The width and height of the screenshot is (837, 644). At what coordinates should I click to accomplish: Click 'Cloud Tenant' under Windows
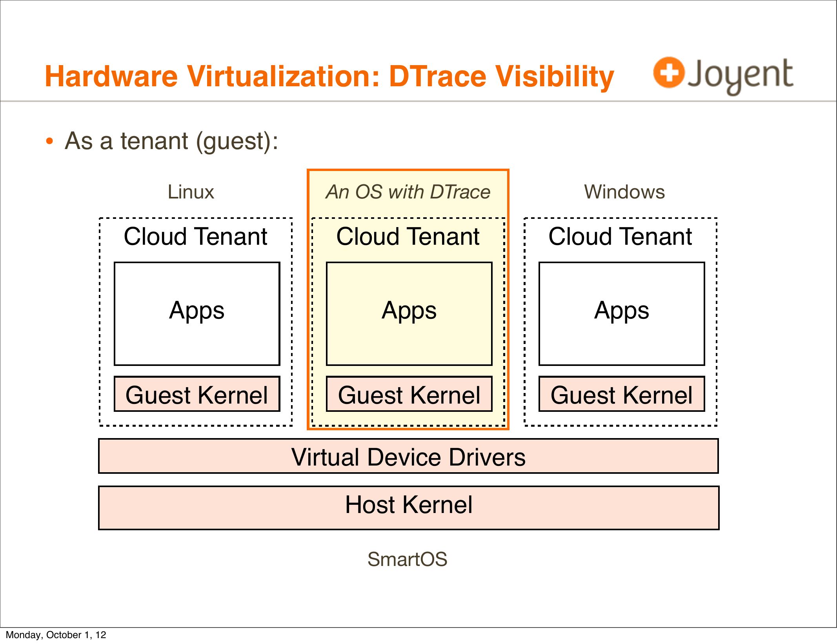tap(620, 236)
